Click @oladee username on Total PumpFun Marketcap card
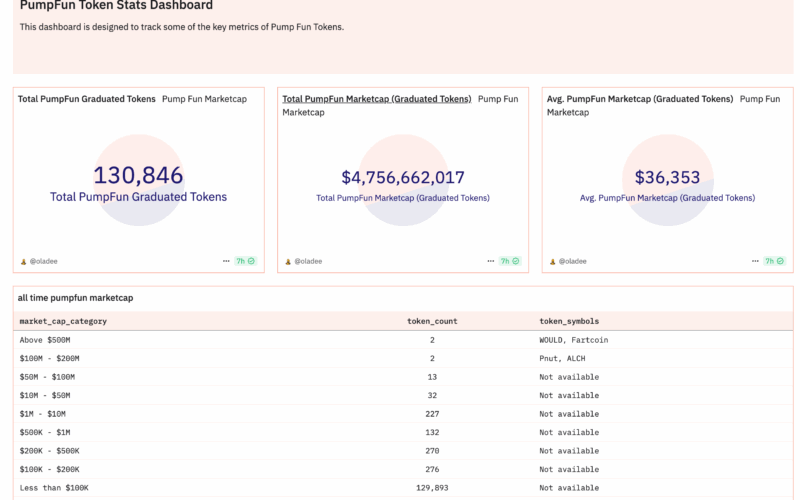 click(x=308, y=261)
